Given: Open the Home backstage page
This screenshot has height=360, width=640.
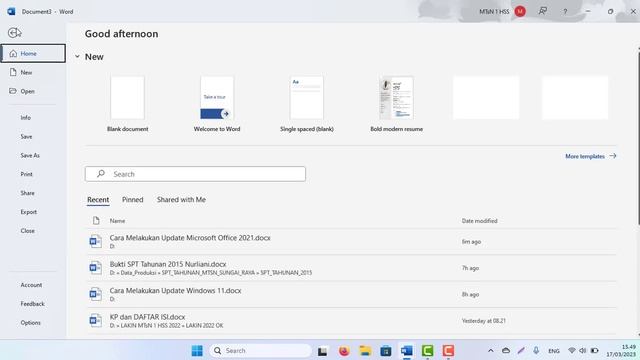Looking at the screenshot, I should click(x=33, y=53).
